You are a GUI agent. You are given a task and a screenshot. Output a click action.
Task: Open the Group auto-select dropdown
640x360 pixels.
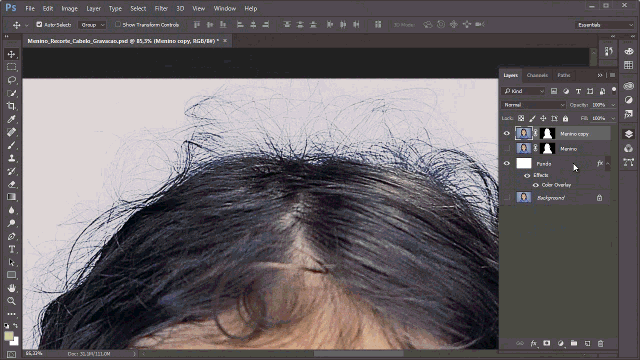pos(92,25)
